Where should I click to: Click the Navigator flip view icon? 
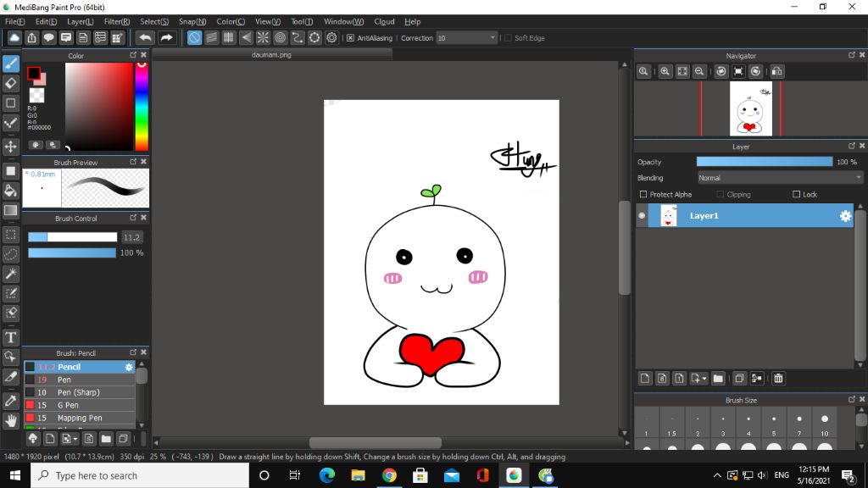coord(776,71)
